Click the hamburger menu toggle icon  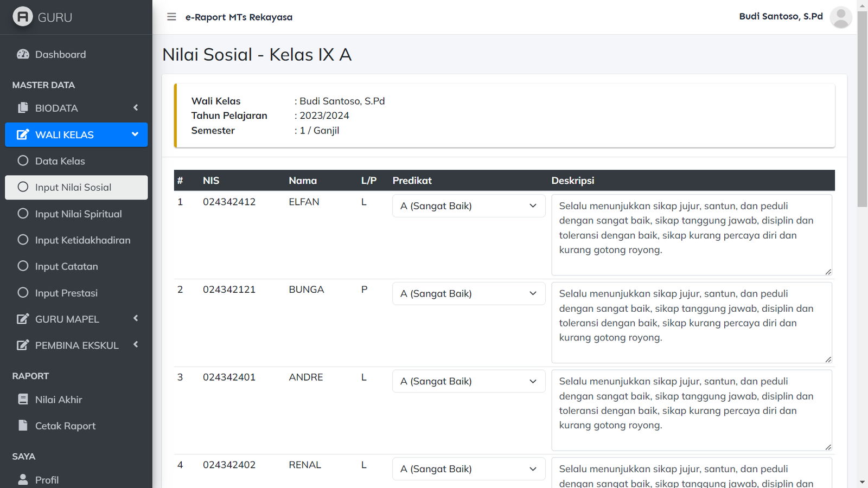[171, 17]
